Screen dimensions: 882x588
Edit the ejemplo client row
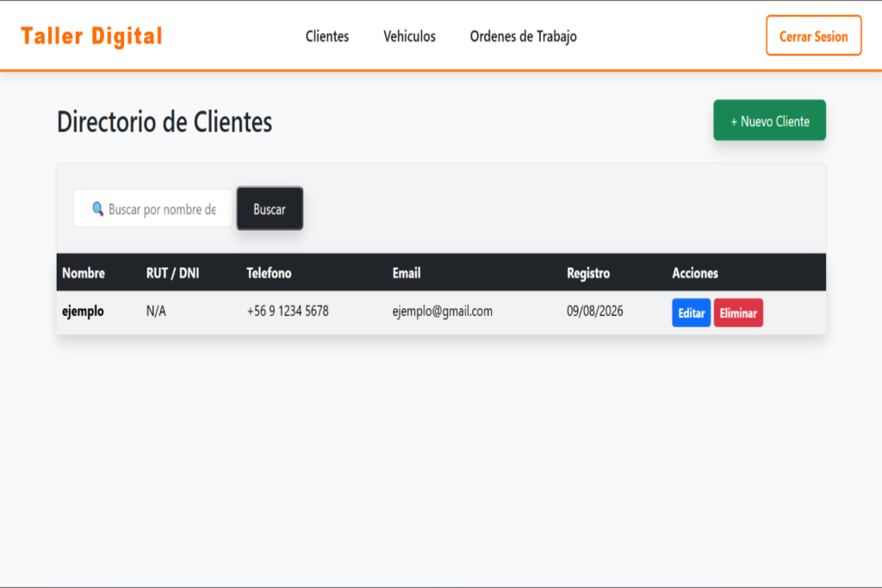coord(692,313)
